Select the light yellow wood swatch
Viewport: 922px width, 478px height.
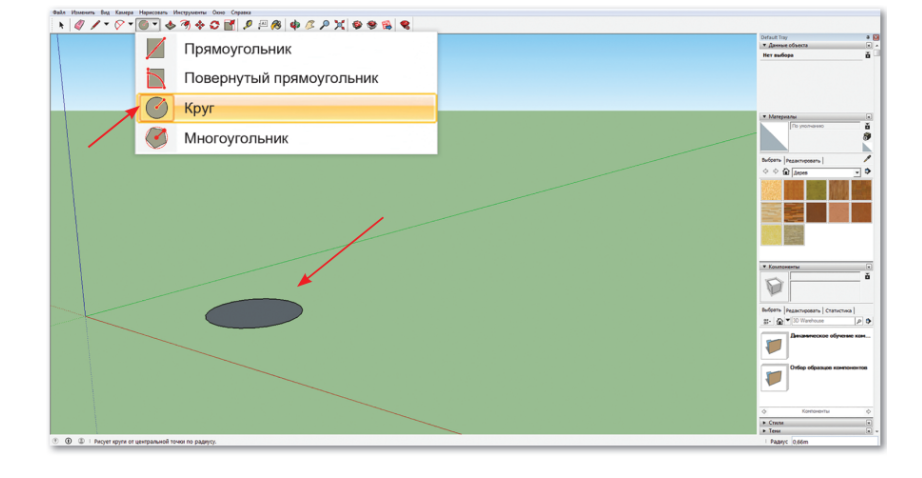(x=771, y=235)
